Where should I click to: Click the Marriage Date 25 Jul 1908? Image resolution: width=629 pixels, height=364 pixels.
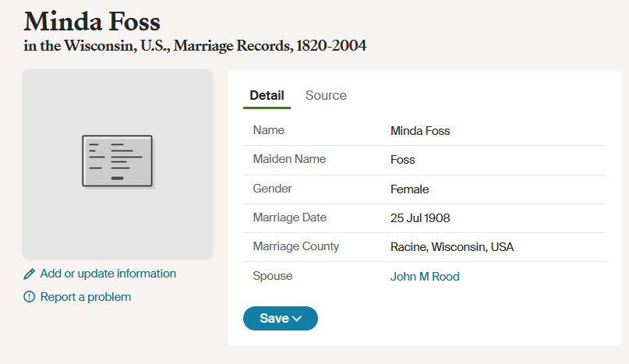coord(420,218)
